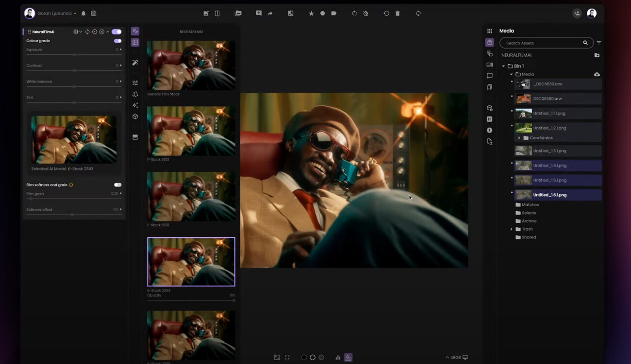Open the stacked layers panel icon

135,137
